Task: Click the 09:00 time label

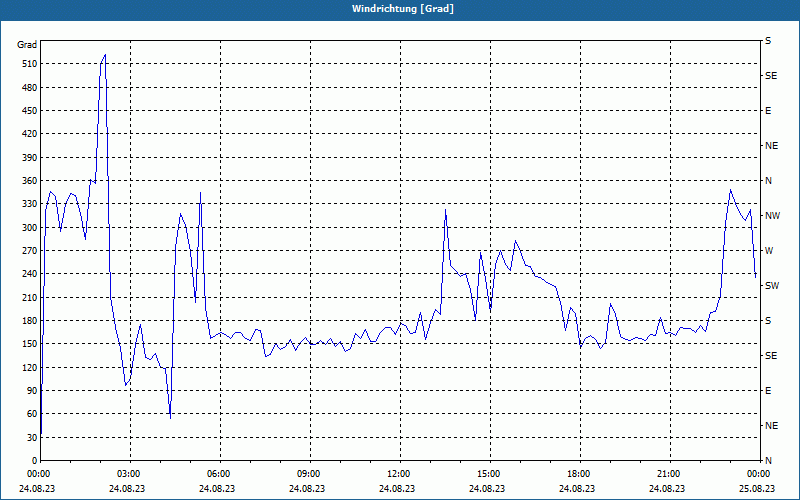Action: click(309, 474)
